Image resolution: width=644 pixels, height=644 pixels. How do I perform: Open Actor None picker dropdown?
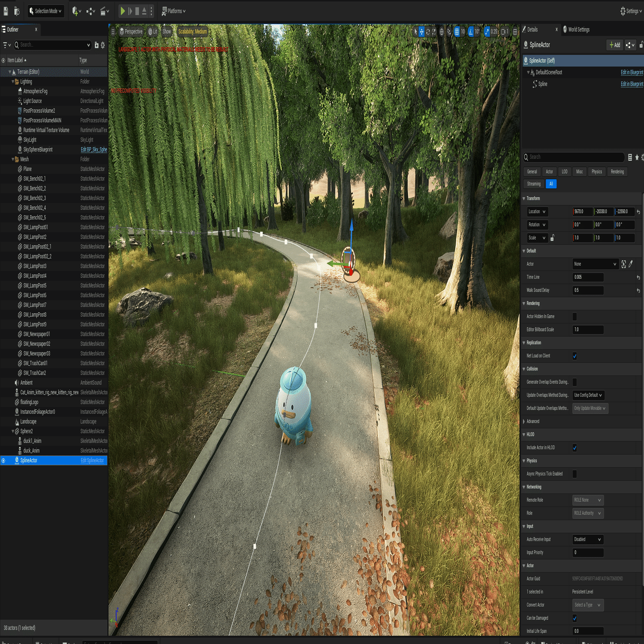tap(595, 264)
